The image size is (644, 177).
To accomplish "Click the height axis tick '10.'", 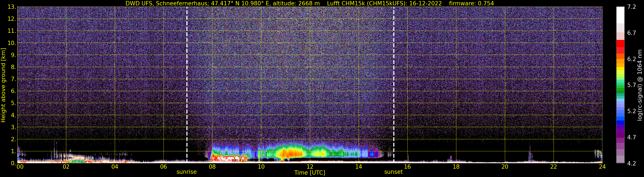I will click(x=12, y=43).
